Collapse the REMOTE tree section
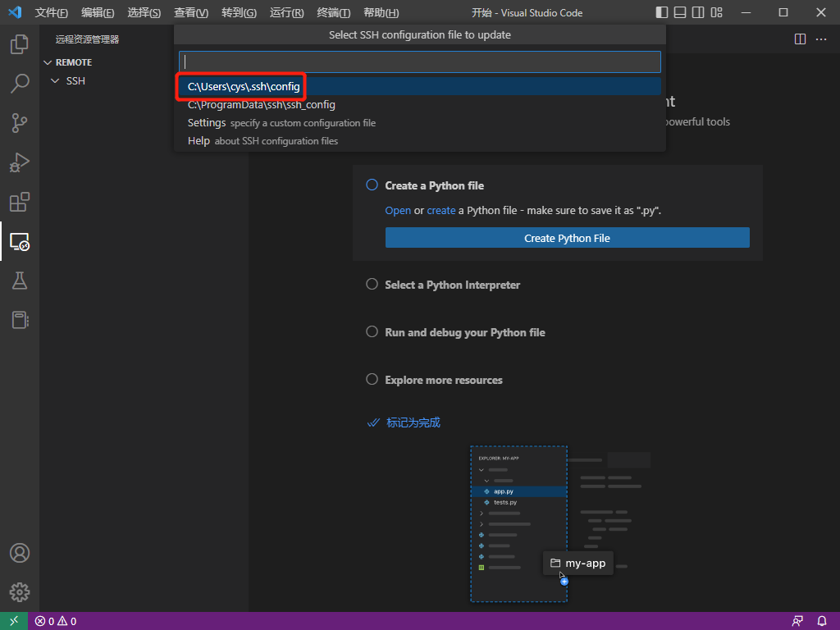The width and height of the screenshot is (840, 630). point(48,62)
